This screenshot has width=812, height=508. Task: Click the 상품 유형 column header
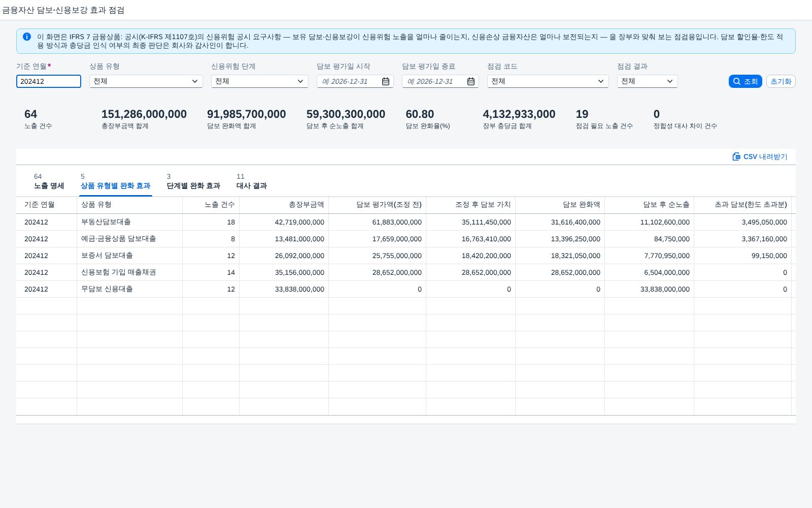(130, 205)
